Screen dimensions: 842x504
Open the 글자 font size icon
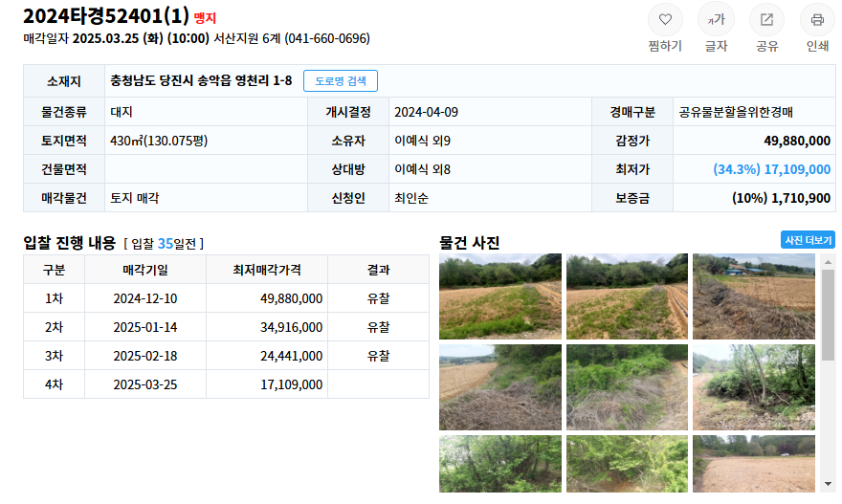(716, 20)
